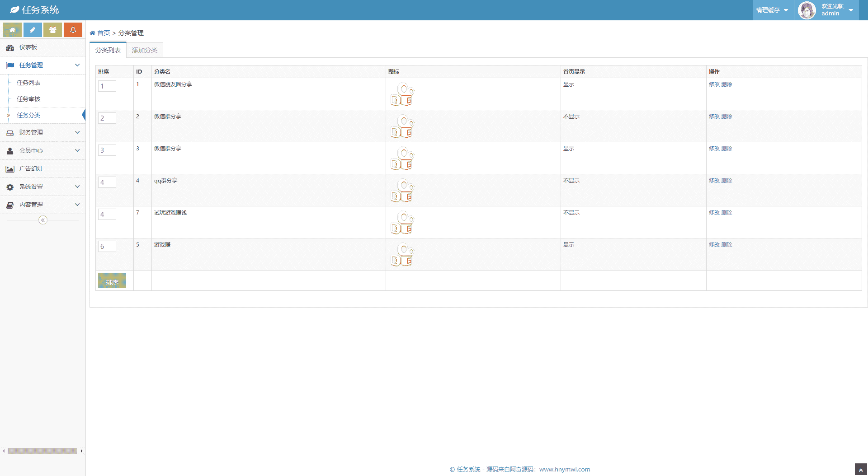
Task: Click 修改 for the 试玩游戏赚钱 row
Action: pos(714,213)
